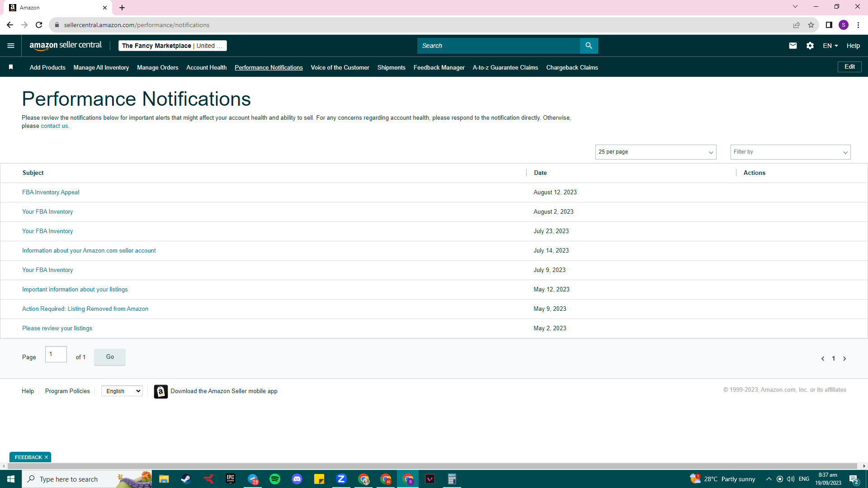Image resolution: width=868 pixels, height=488 pixels.
Task: Click the Amazon Seller app icon
Action: 160,391
